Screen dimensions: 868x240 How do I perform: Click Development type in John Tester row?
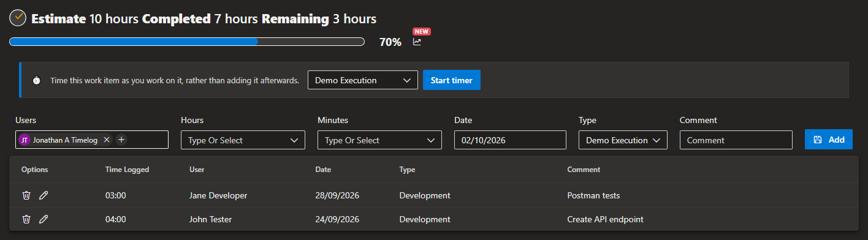coord(425,219)
